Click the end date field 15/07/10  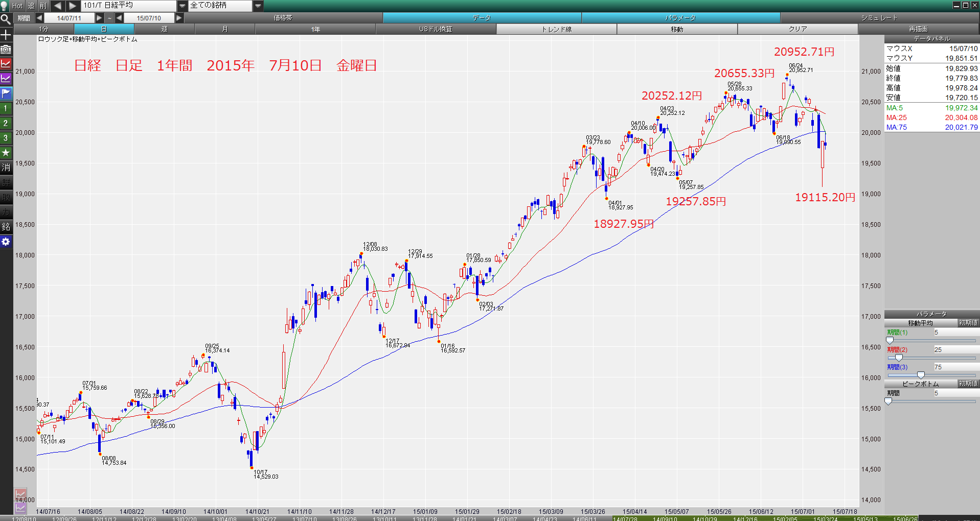tap(149, 18)
